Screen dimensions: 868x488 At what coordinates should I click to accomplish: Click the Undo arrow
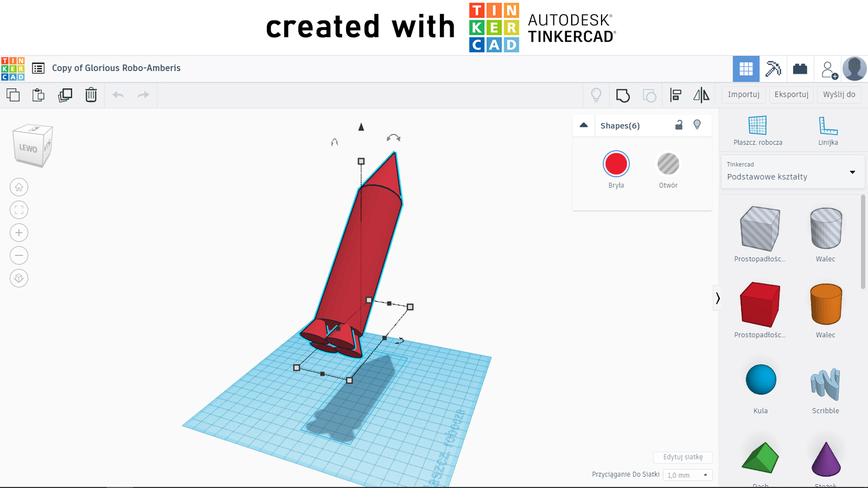click(x=118, y=95)
